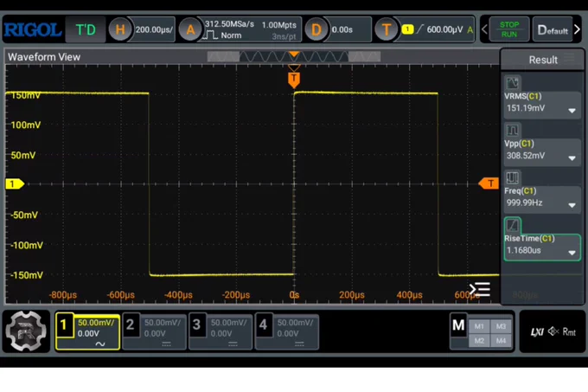Open channel 4 50.00mV/ scale setting
The width and height of the screenshot is (588, 392).
click(295, 323)
